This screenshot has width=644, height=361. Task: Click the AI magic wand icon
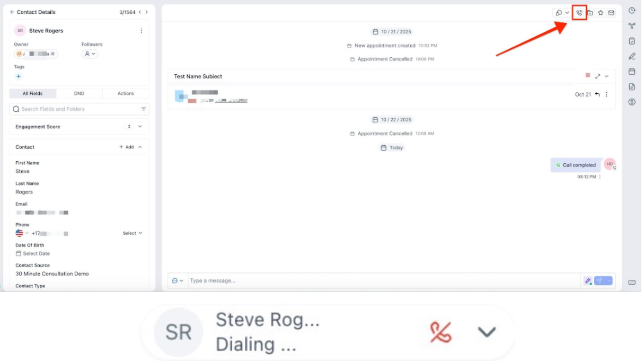(x=588, y=280)
